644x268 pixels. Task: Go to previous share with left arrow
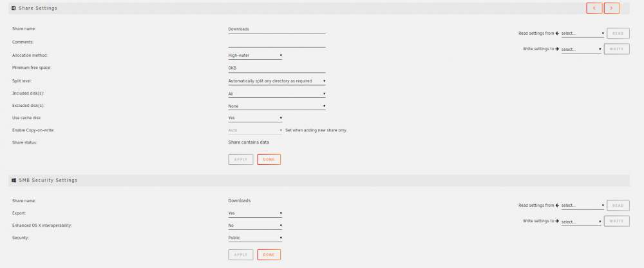(594, 8)
